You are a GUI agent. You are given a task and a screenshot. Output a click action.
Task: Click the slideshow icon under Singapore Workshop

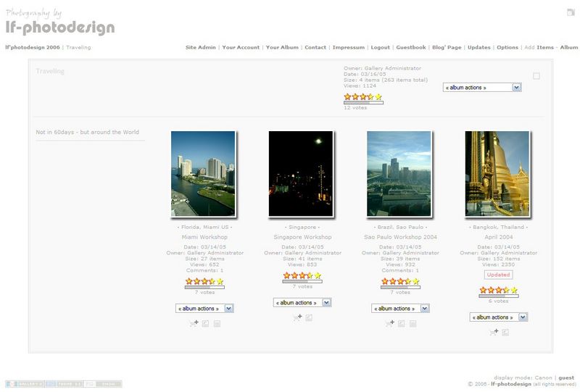point(309,317)
